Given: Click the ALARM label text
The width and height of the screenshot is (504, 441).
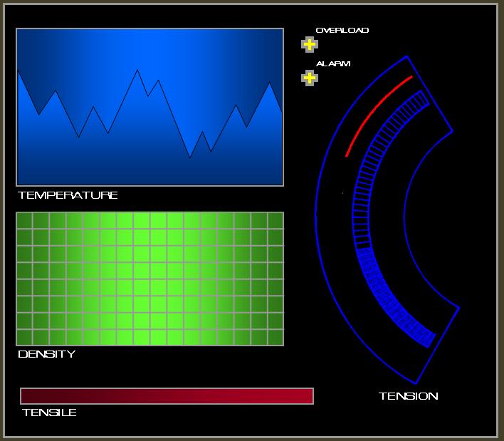Looking at the screenshot, I should [333, 64].
